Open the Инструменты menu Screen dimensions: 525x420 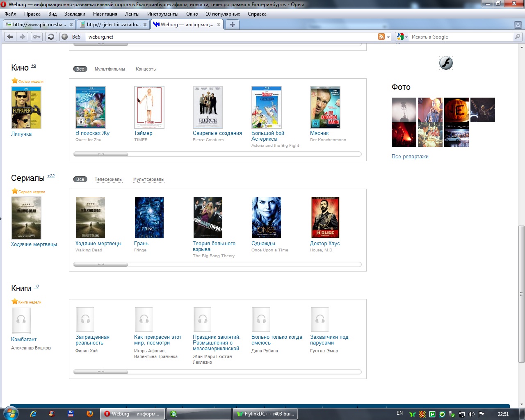[x=163, y=14]
